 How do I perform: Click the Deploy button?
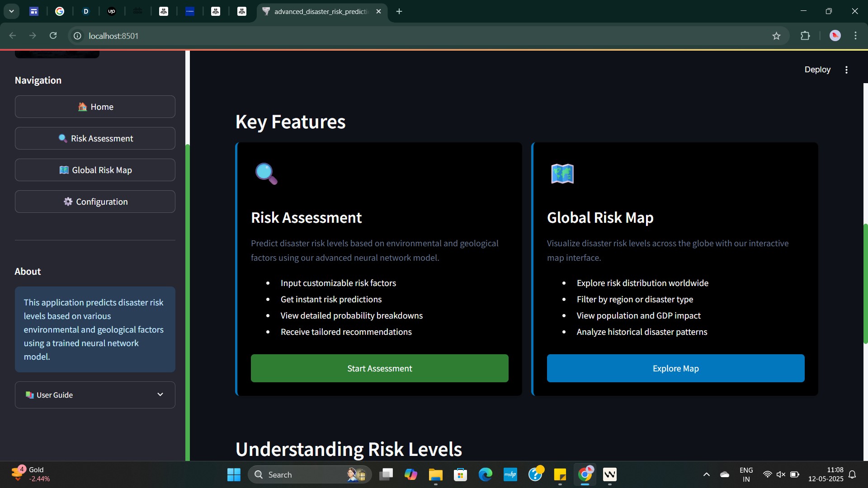point(817,70)
